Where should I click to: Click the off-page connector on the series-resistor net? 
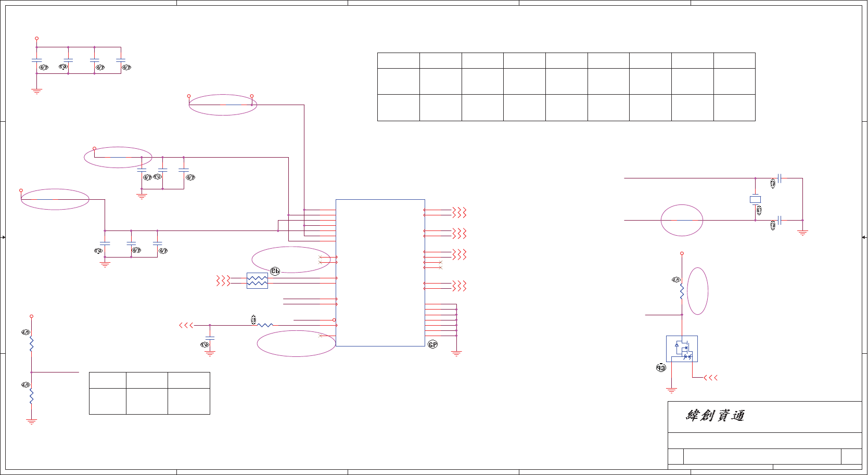186,325
